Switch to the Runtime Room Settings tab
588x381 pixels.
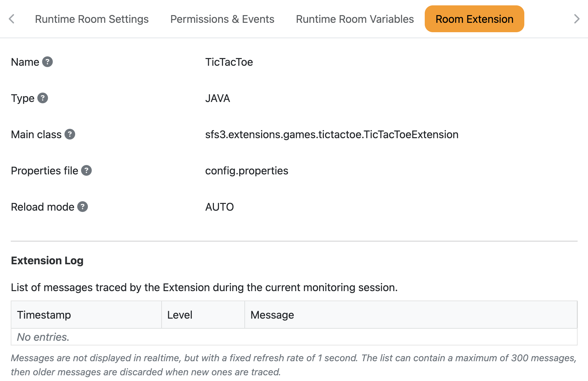pyautogui.click(x=92, y=19)
